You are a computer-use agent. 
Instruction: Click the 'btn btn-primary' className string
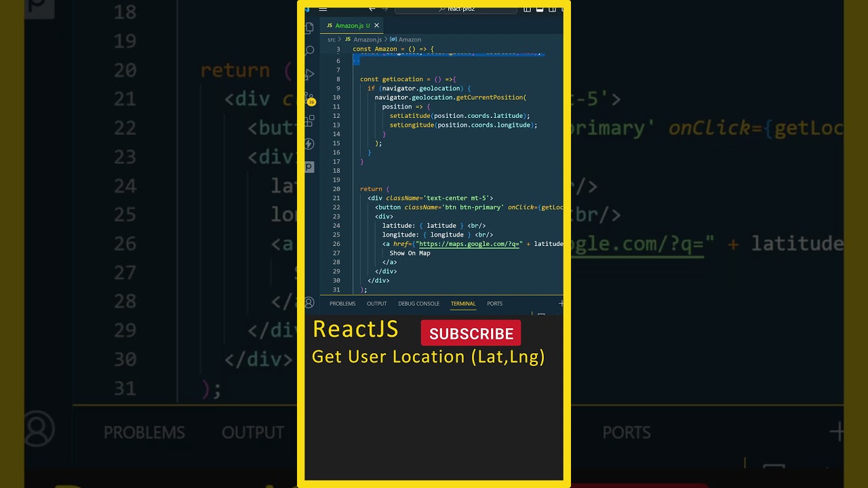coord(473,207)
